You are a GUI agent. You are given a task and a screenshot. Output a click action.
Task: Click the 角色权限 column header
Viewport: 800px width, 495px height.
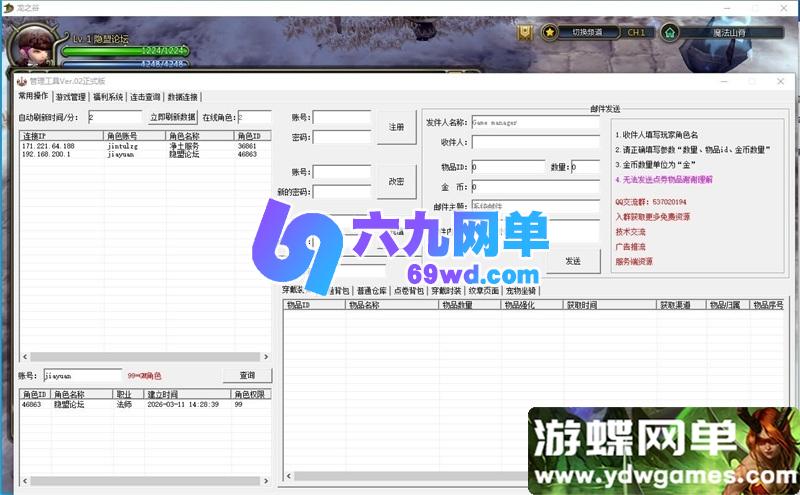pyautogui.click(x=251, y=394)
